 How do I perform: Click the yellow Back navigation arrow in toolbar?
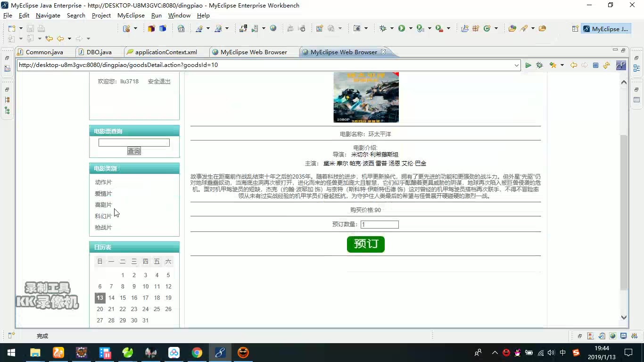[x=60, y=39]
